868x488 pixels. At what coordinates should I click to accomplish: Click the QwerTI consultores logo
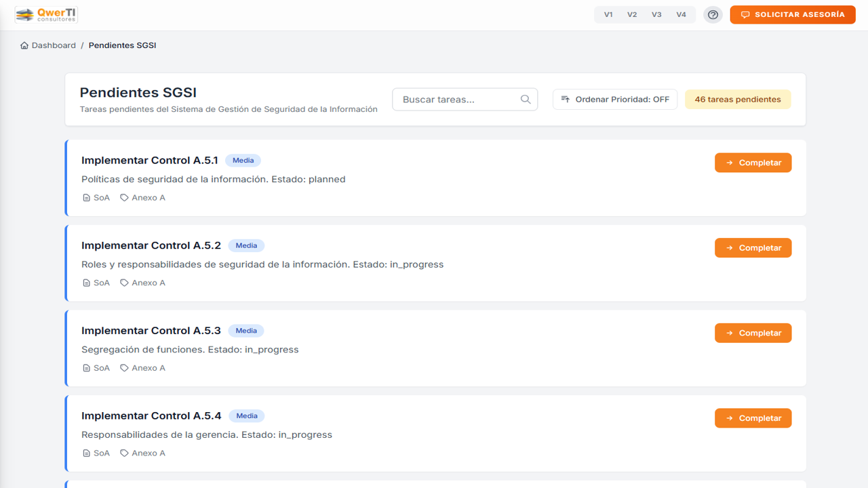(46, 14)
